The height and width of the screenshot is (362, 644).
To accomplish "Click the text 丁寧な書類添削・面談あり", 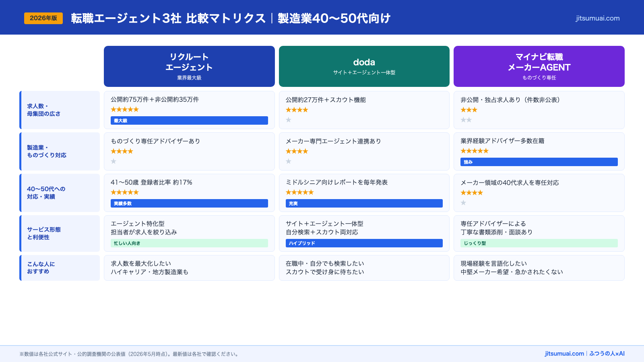I will (x=497, y=232).
